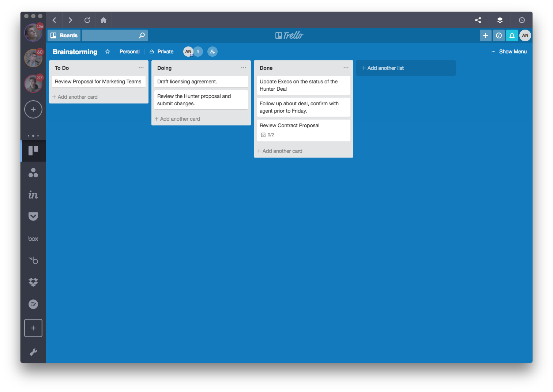Focus the Trello search field
Image resolution: width=553 pixels, height=392 pixels.
coord(115,35)
